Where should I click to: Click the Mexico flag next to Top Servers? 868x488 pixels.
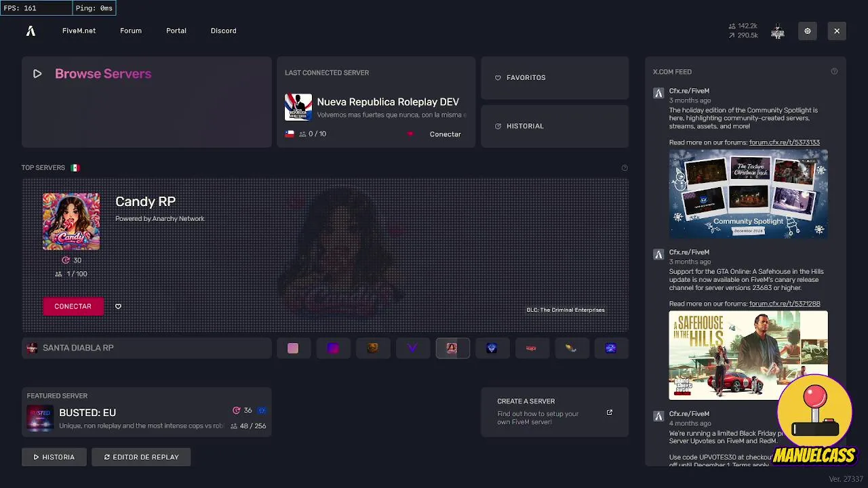pyautogui.click(x=75, y=167)
